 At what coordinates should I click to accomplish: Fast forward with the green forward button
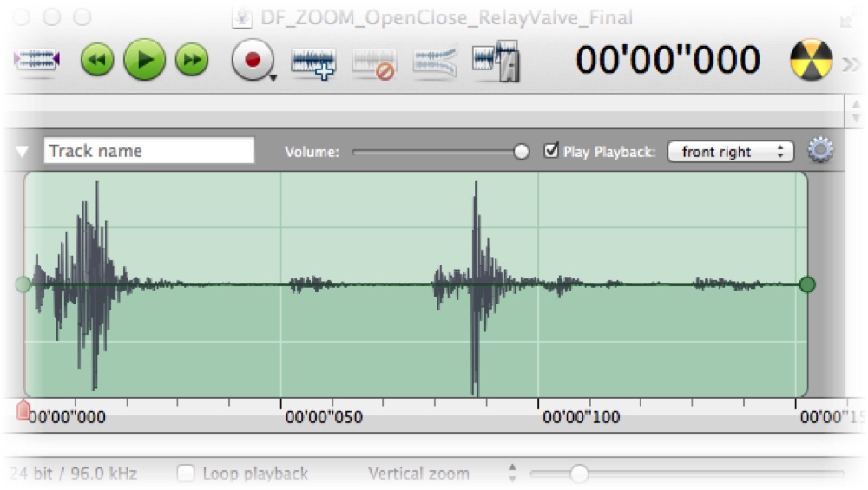[192, 60]
